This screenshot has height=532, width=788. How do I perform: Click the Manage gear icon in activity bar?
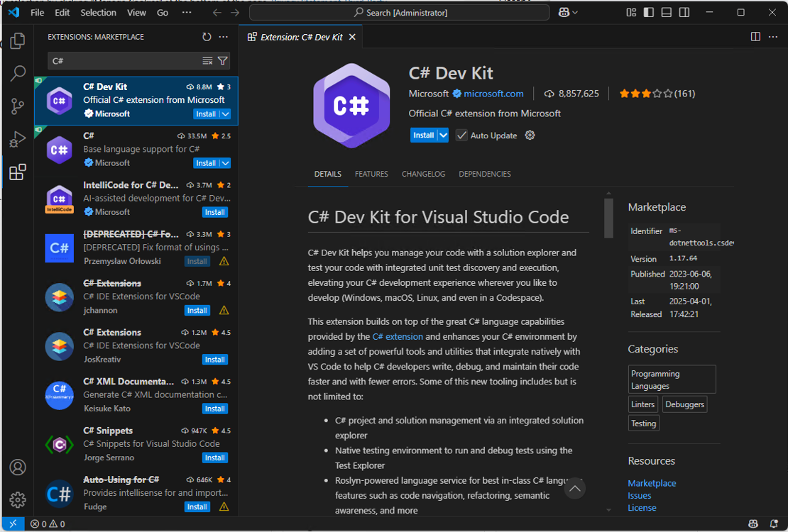[18, 500]
